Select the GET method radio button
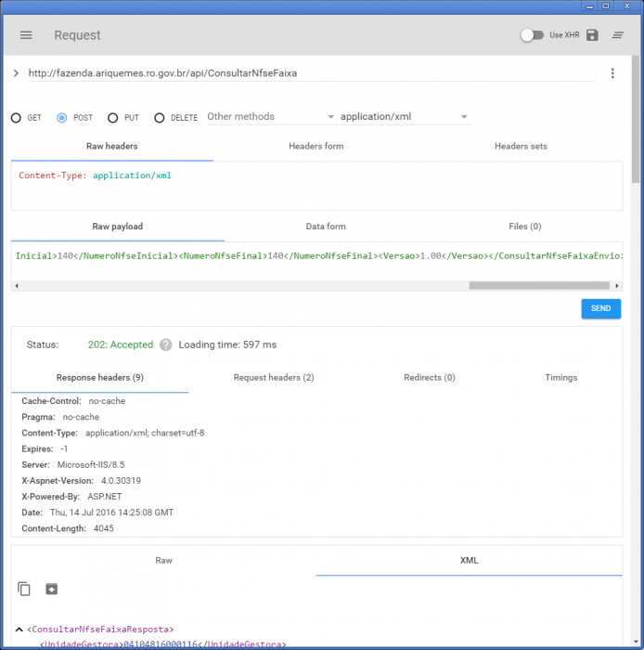 [x=16, y=118]
